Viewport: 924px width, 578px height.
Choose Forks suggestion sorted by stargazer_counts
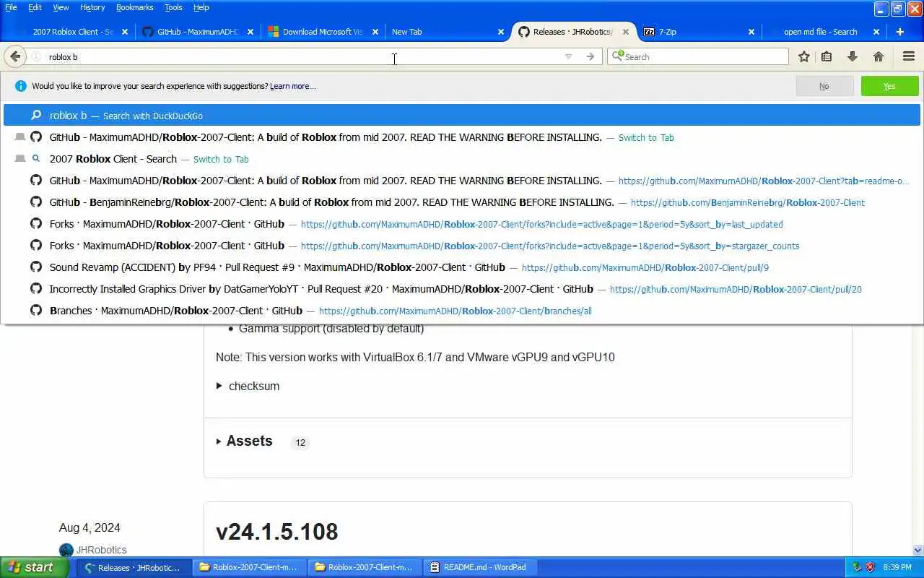[x=462, y=246]
